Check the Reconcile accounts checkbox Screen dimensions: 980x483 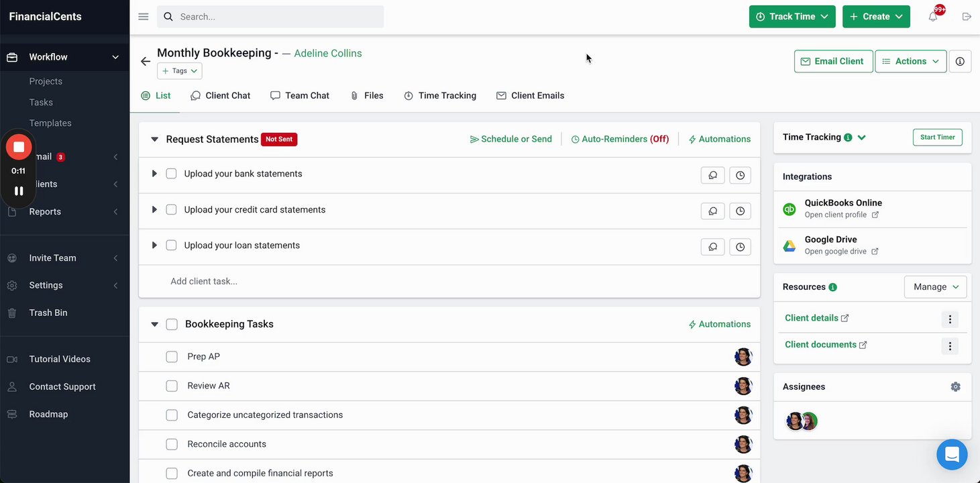coord(172,444)
